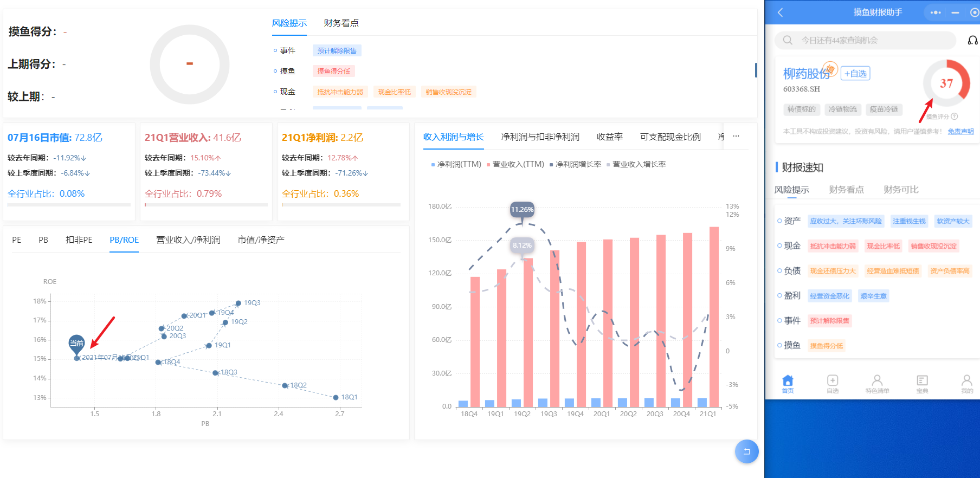The width and height of the screenshot is (980, 478).
Task: Select the 收入利润与增长 chart tab
Action: click(x=453, y=137)
